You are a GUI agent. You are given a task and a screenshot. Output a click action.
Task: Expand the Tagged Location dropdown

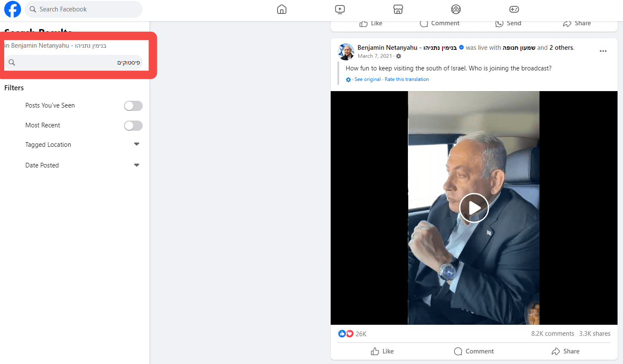[x=137, y=144]
